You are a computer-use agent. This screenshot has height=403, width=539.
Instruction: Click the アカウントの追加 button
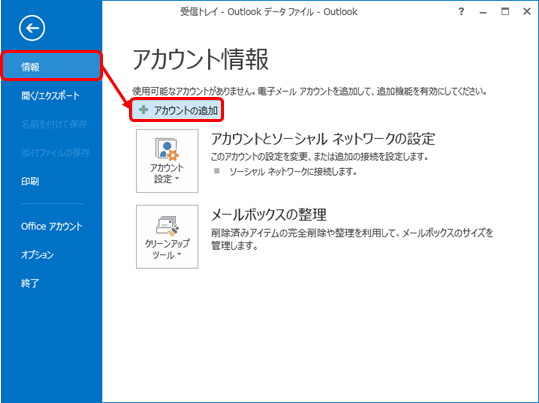pyautogui.click(x=177, y=110)
